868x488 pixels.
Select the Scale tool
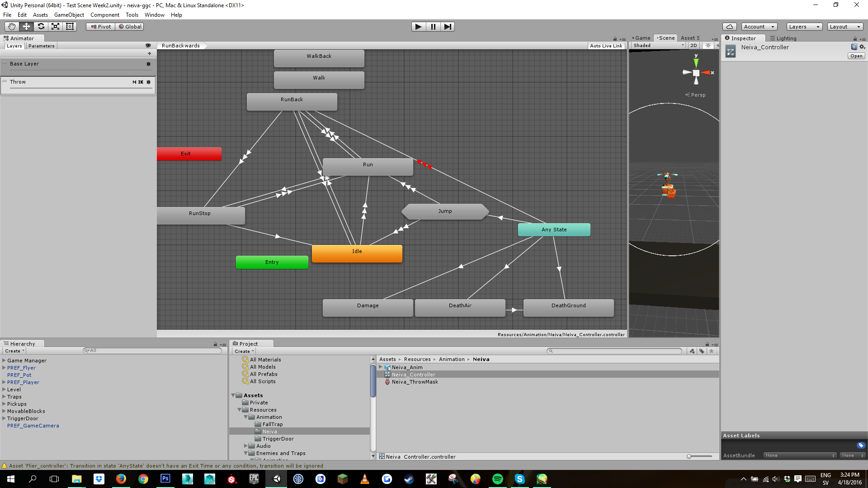[x=55, y=26]
